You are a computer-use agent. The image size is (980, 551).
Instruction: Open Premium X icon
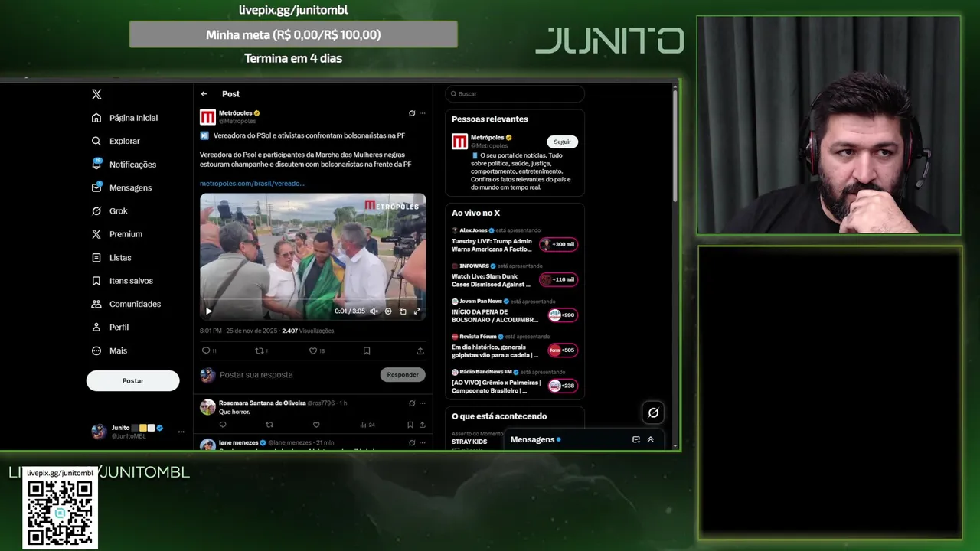[x=96, y=234]
